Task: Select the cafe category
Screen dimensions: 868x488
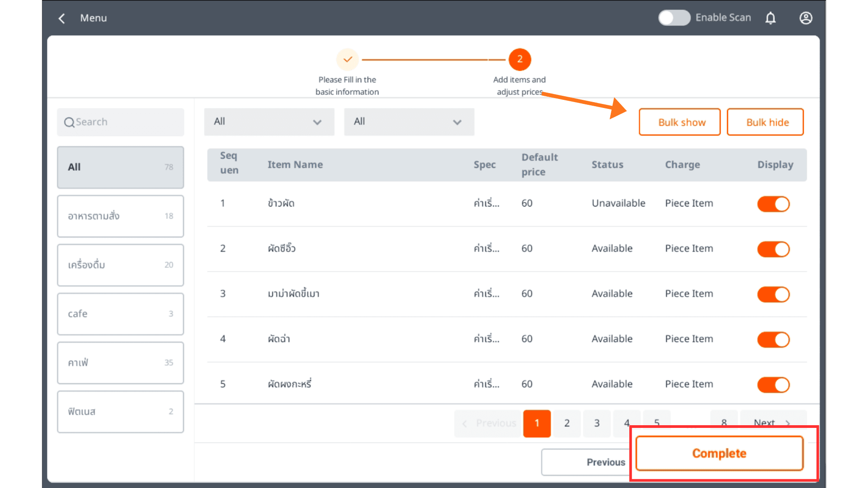Action: (x=120, y=314)
